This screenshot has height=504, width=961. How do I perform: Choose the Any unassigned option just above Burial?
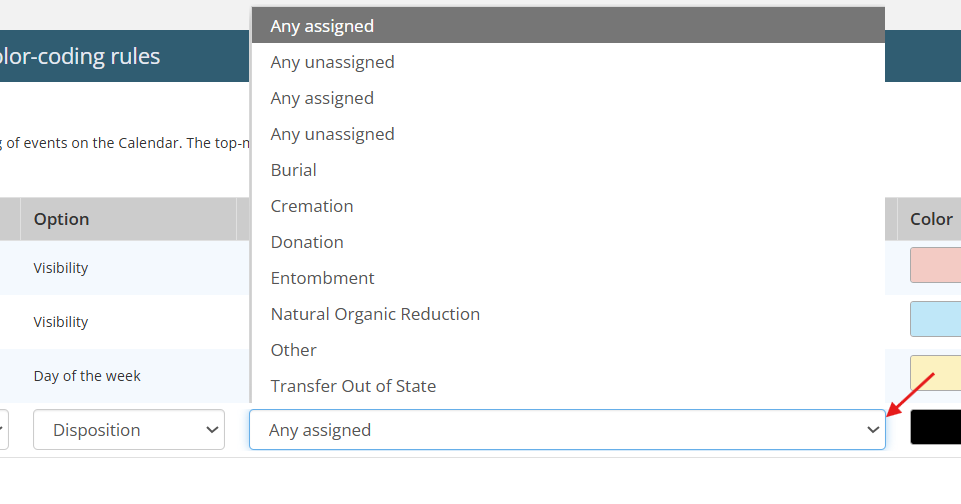332,134
